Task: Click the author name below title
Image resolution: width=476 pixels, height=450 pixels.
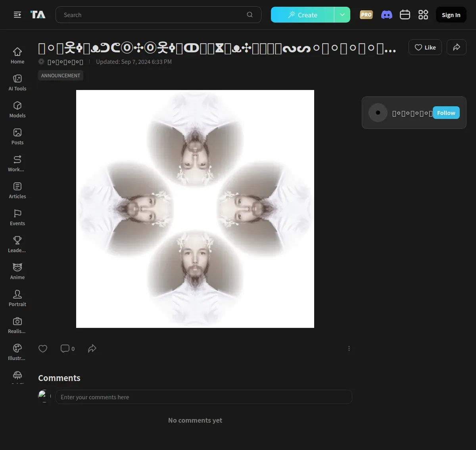Action: [x=65, y=62]
